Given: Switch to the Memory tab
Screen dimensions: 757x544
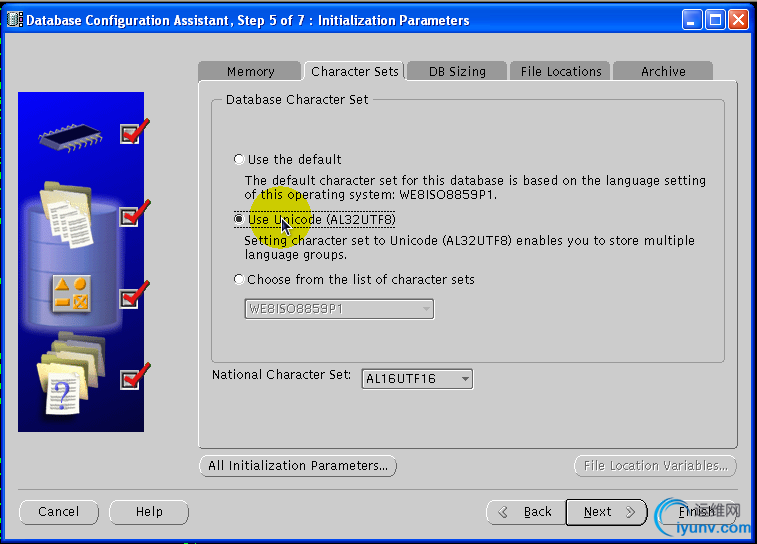Looking at the screenshot, I should click(250, 71).
